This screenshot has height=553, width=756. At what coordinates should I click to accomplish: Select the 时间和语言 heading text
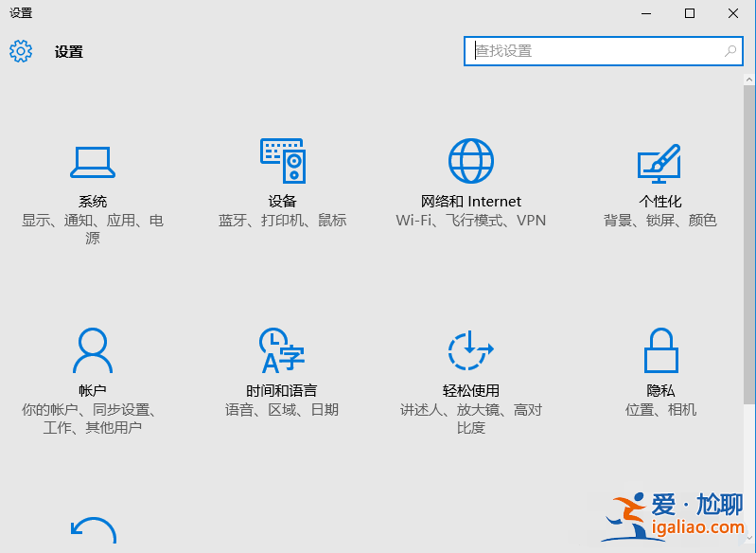pyautogui.click(x=282, y=390)
